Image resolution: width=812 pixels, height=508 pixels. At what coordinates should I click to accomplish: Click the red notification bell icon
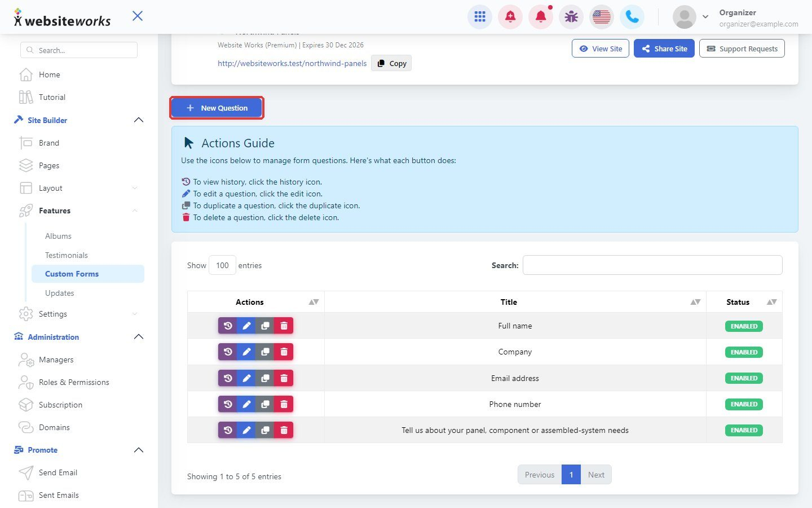541,17
